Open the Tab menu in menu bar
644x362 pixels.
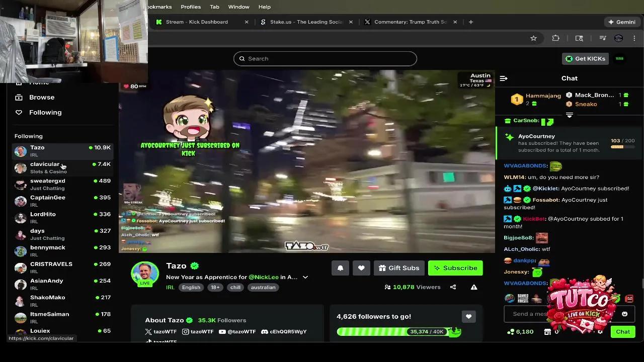click(214, 7)
